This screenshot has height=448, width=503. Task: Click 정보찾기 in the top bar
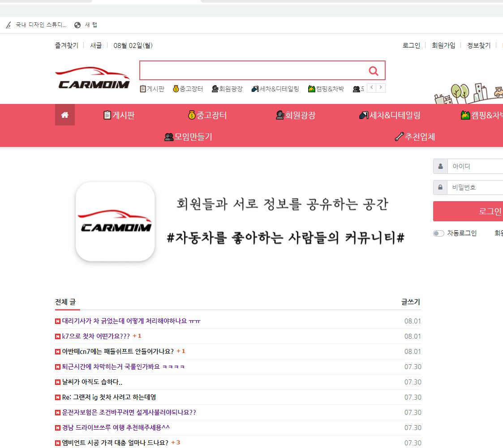479,45
